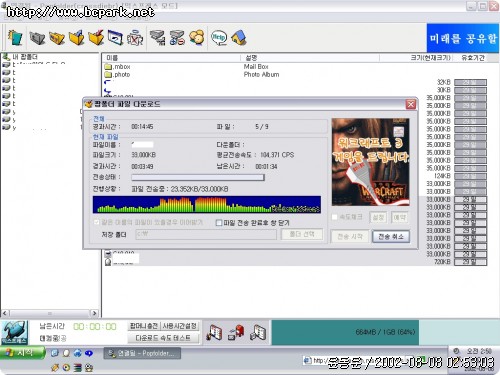Screen dimensions: 500x375
Task: Click the 다운로드 속도 테스트 button
Action: [x=163, y=338]
